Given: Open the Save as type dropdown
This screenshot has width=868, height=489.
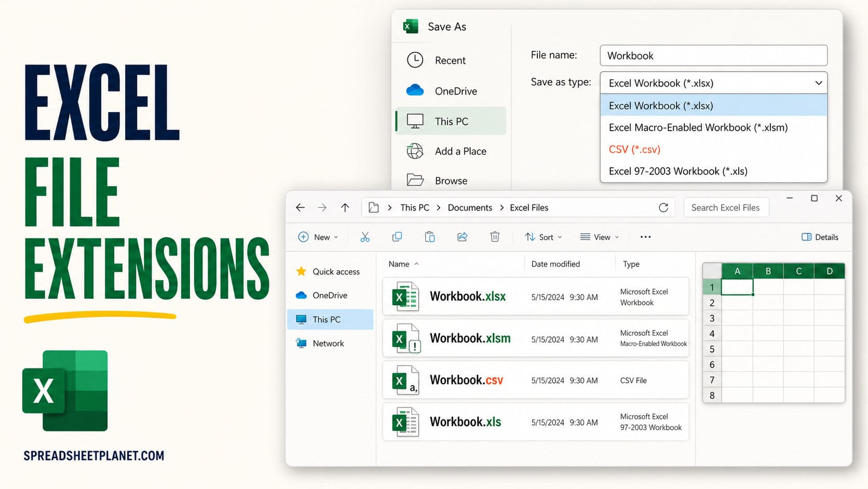Looking at the screenshot, I should (713, 83).
